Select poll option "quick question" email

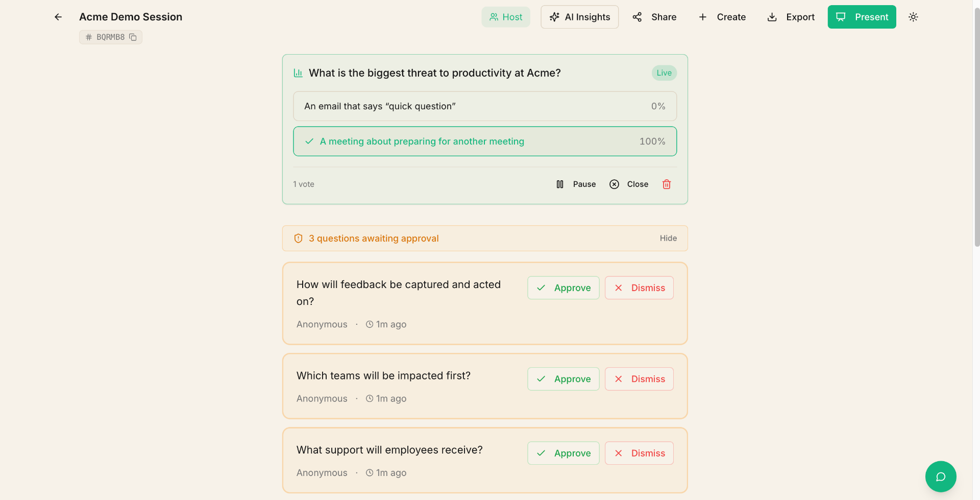[485, 106]
